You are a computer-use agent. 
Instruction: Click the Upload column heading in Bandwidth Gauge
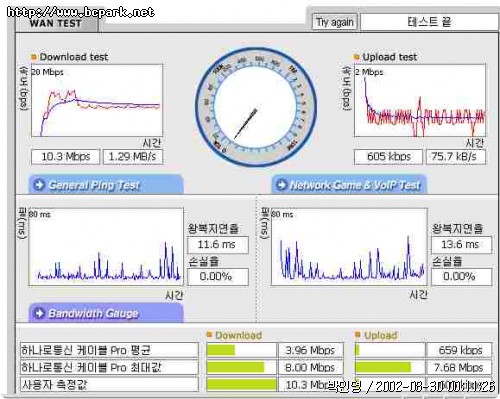tap(381, 335)
